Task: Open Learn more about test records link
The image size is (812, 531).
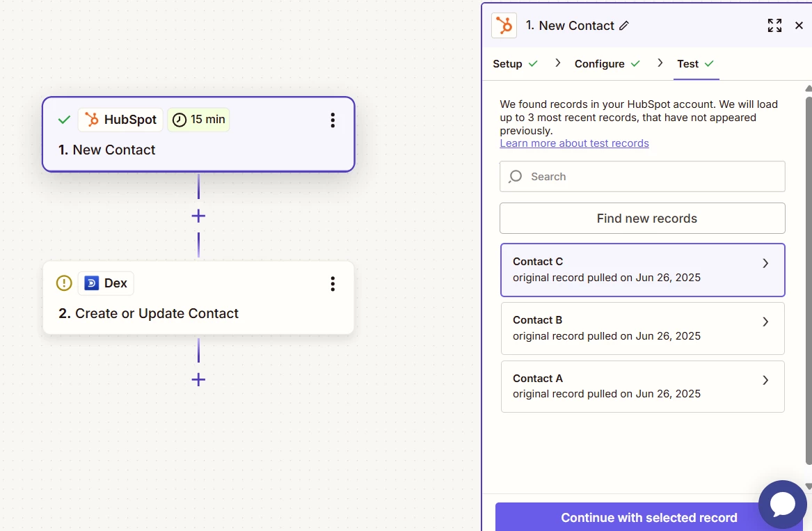Action: (x=574, y=143)
